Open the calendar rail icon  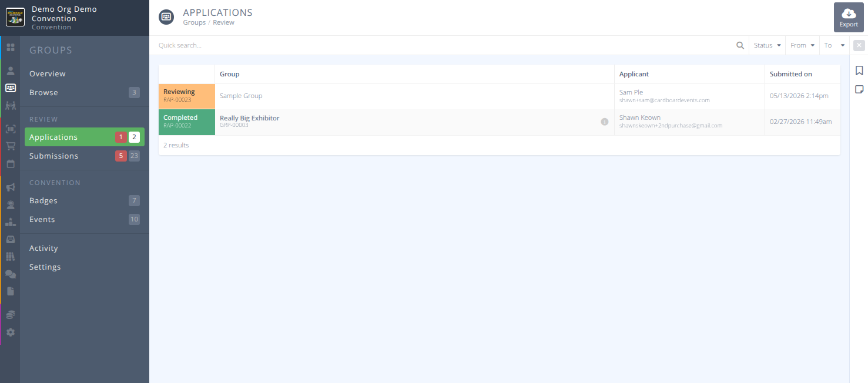(x=10, y=164)
